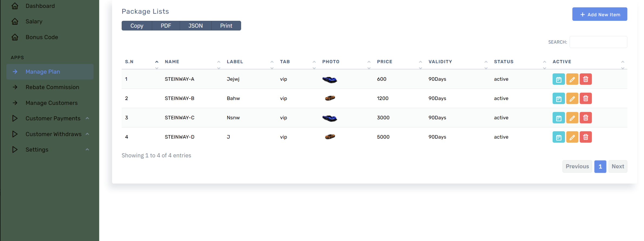Click the Add New Item button
644x241 pixels.
[599, 14]
